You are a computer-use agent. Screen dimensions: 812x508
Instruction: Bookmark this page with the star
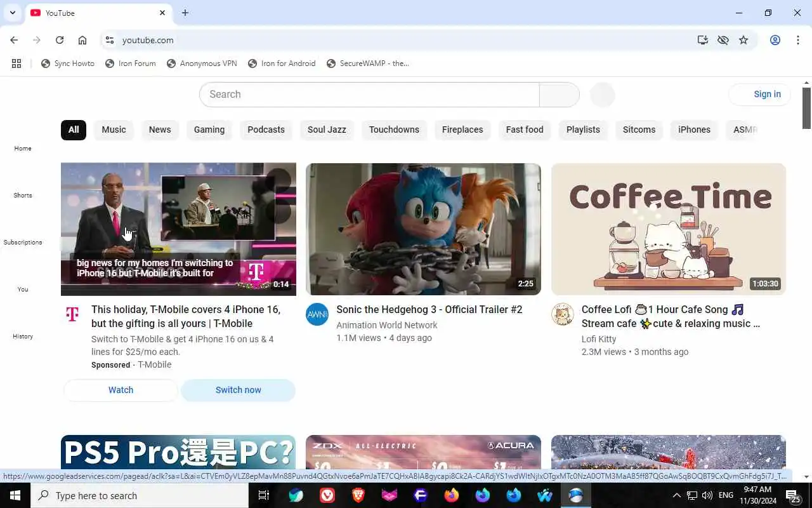(743, 40)
